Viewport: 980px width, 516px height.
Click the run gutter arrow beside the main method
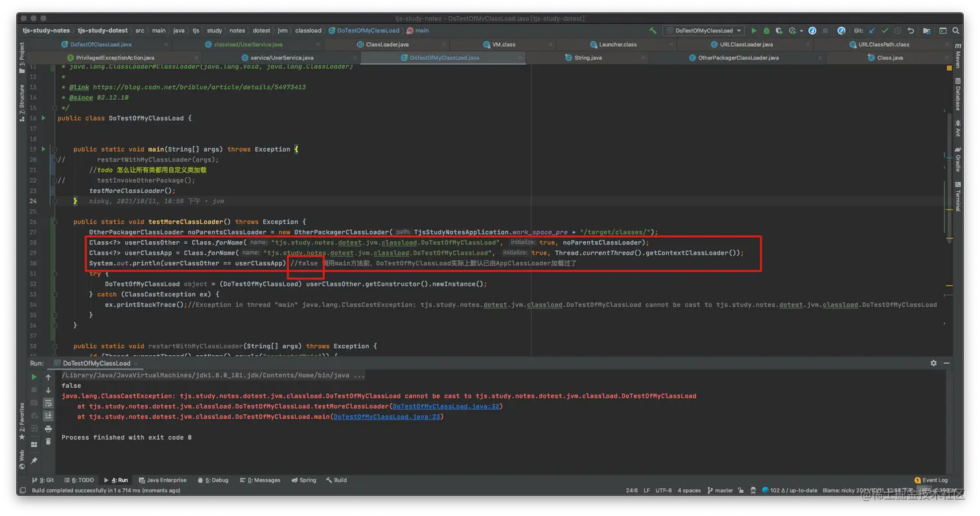pyautogui.click(x=43, y=149)
